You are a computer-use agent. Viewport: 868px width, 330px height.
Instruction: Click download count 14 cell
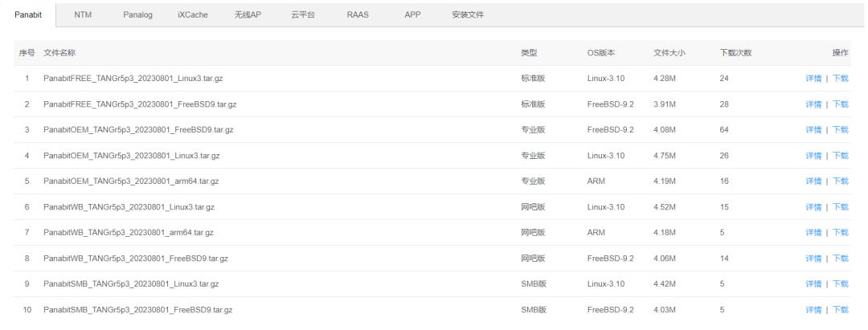pyautogui.click(x=724, y=259)
